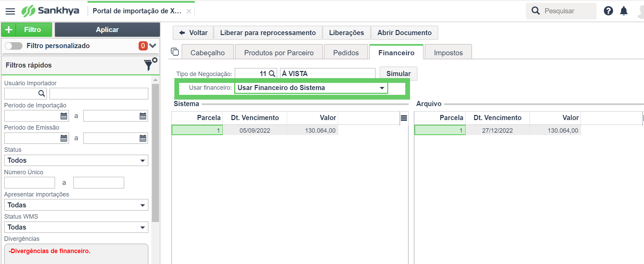Click the Liberações button
Screen dimensions: 644x264
coord(346,33)
